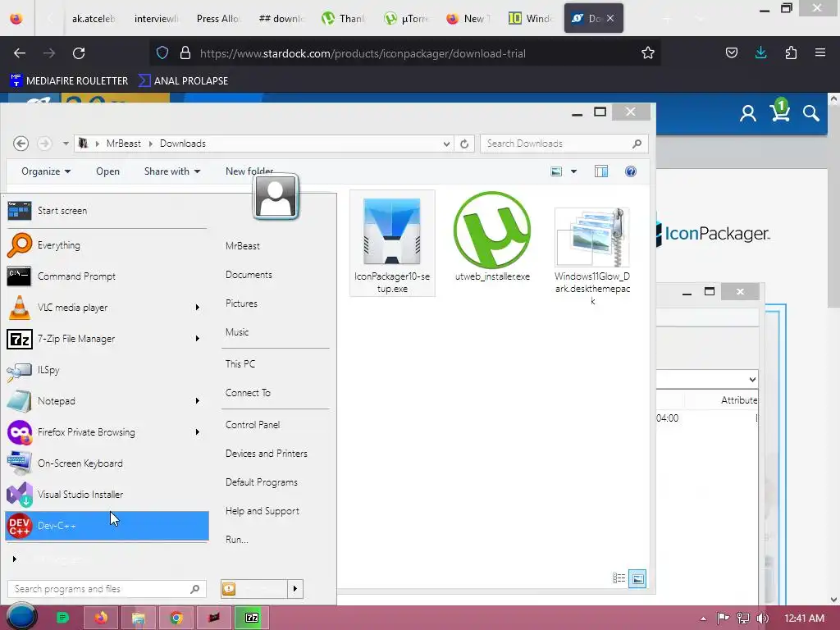Open Notepad from the Start menu
840x630 pixels.
106,400
